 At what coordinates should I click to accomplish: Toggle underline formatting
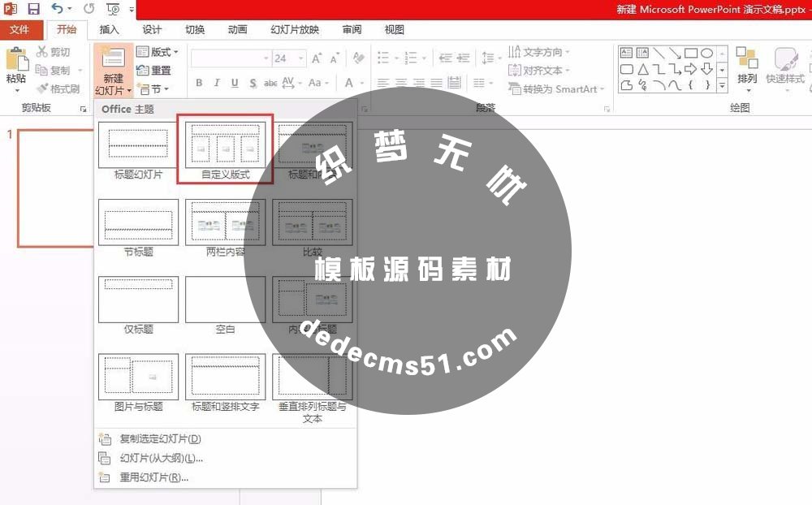pos(234,84)
